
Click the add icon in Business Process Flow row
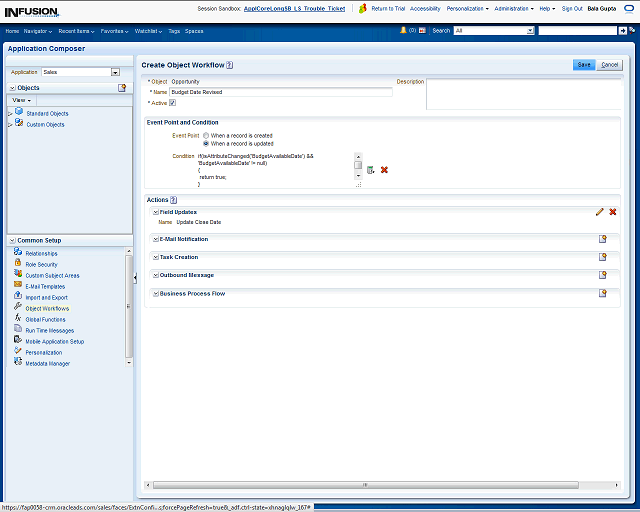point(603,293)
